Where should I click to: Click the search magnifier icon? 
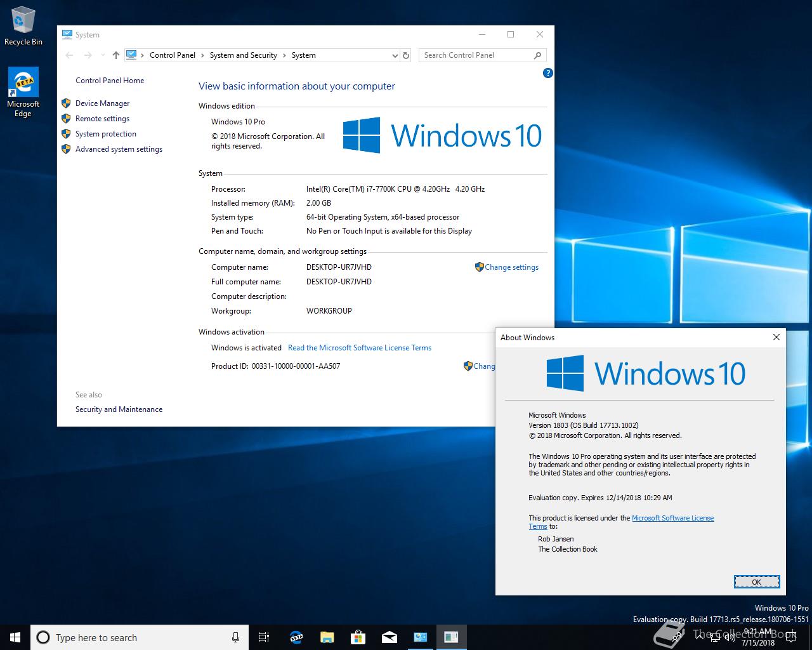(537, 55)
